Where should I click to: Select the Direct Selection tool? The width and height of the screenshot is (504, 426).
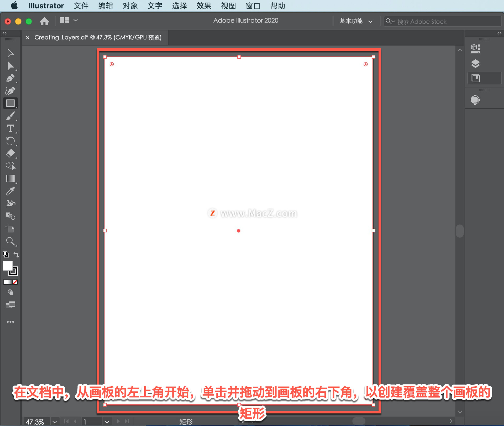10,66
